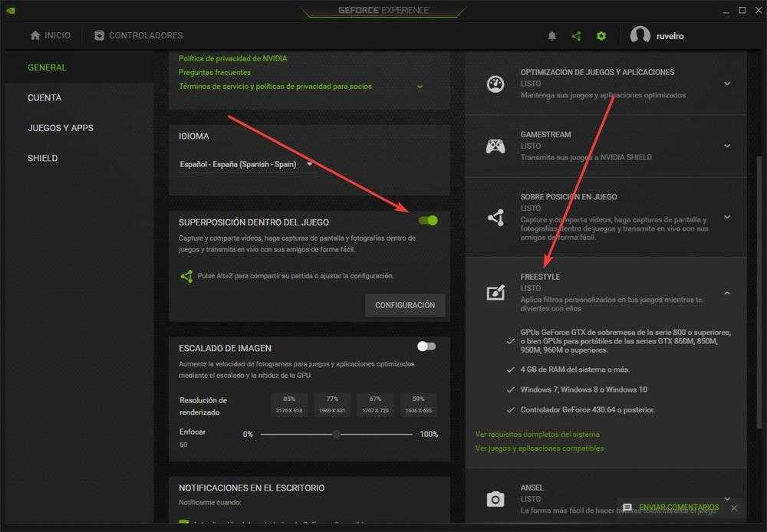Screen dimensions: 767x532
Task: Click the game optimization gauge icon
Action: (495, 84)
